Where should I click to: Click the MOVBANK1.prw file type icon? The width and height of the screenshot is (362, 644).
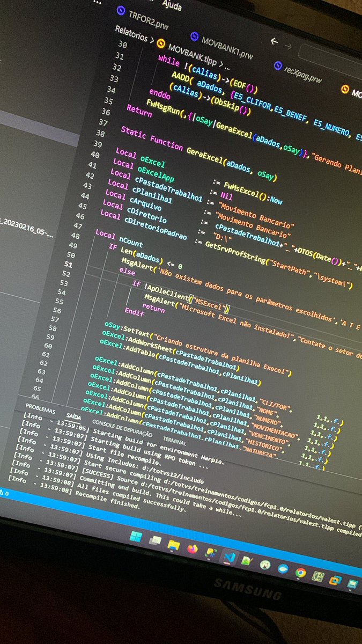pyautogui.click(x=194, y=36)
